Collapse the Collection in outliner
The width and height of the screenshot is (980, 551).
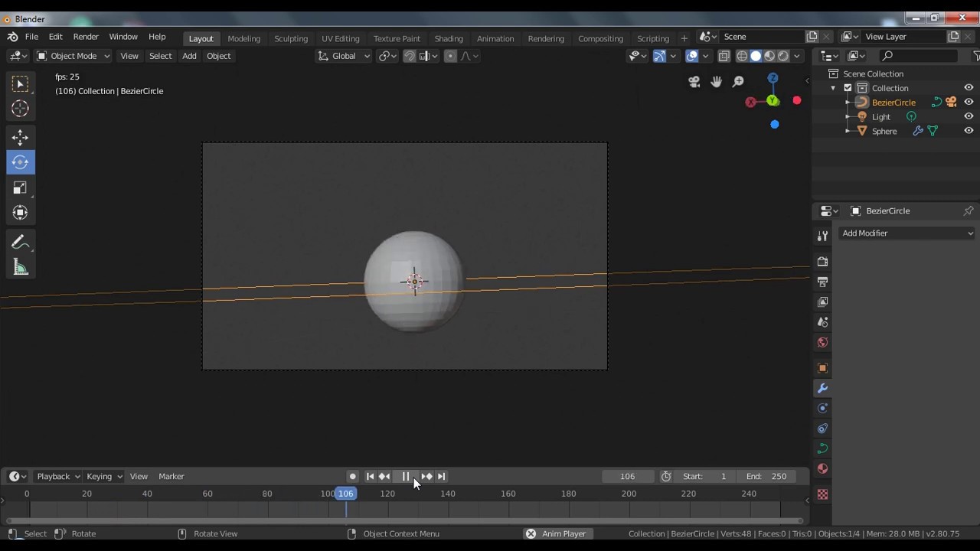[x=833, y=88]
